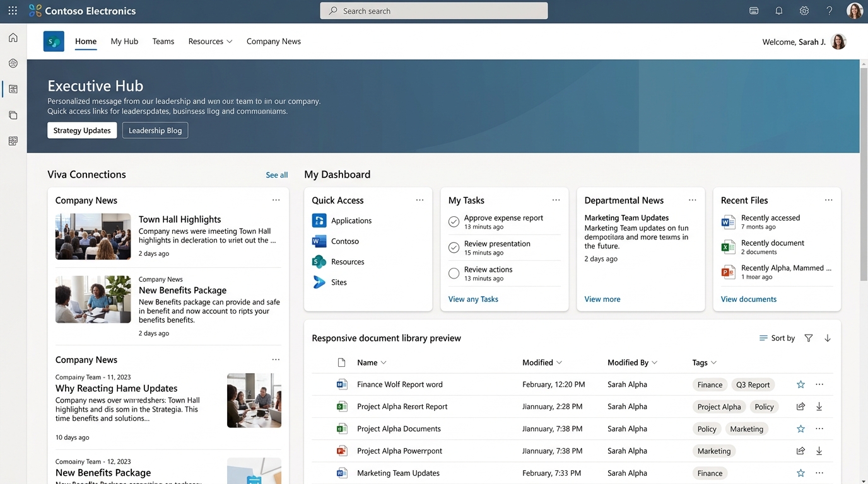Favorite the Finance Wolf Report word file
Screen dimensions: 868x484
coord(801,384)
